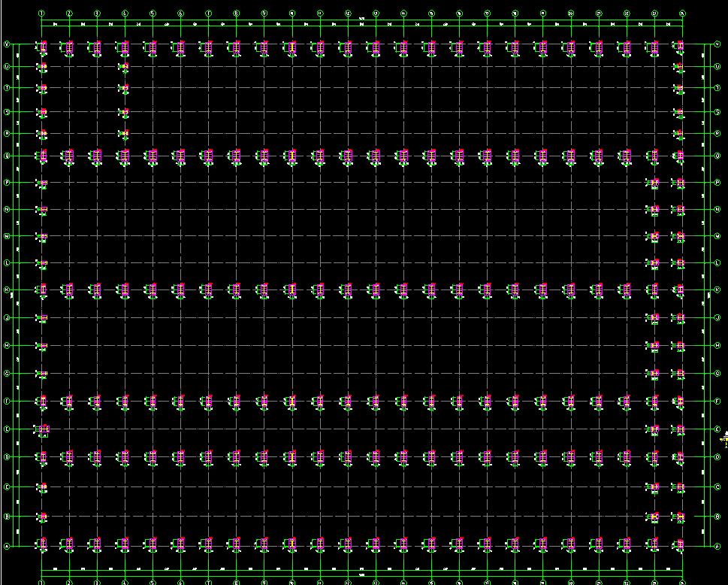Select the small footing at grid B-1
Viewport: 728px width, 585px height.
pyautogui.click(x=42, y=517)
